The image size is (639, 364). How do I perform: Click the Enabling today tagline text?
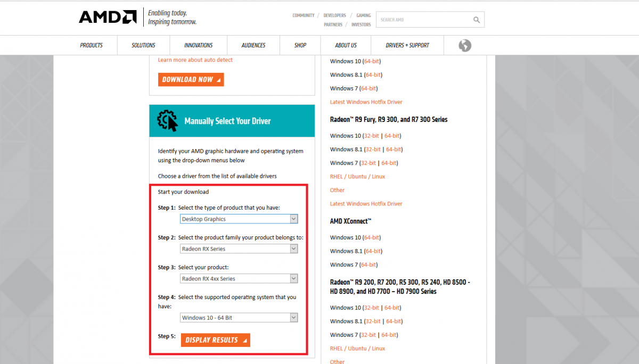(167, 13)
